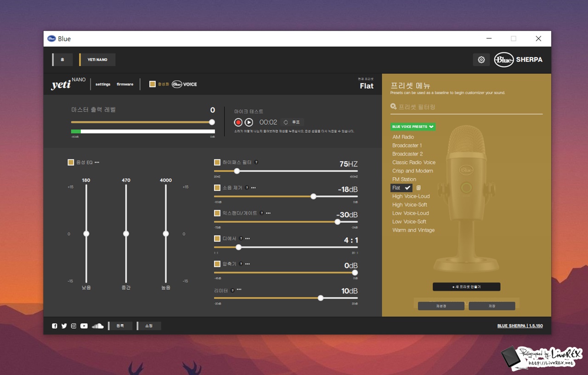Screen dimensions: 588x375
Task: Toggle the 활성화 Blue VO!CE checkbox
Action: coord(153,84)
